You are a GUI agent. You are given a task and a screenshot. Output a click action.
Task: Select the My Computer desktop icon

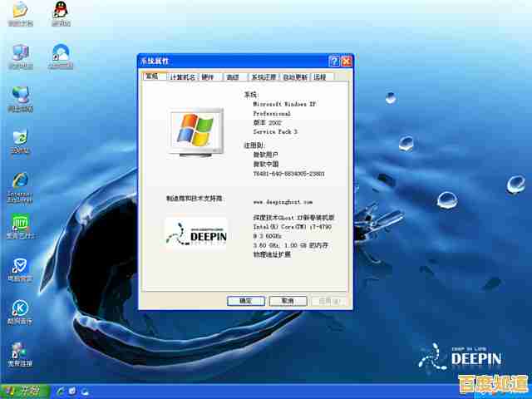(x=20, y=54)
